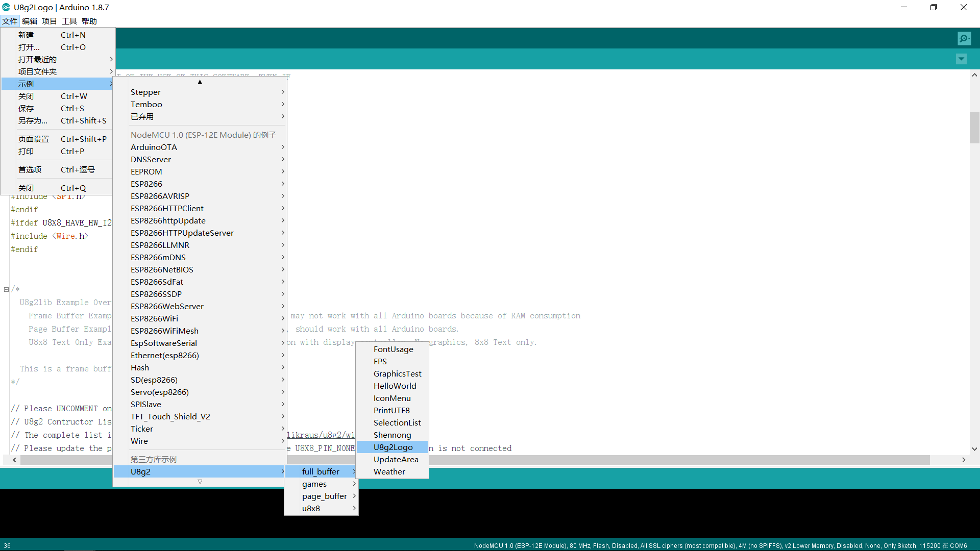Screen dimensions: 980x551
Task: Click the Arduino logo in the title bar
Action: pyautogui.click(x=6, y=7)
